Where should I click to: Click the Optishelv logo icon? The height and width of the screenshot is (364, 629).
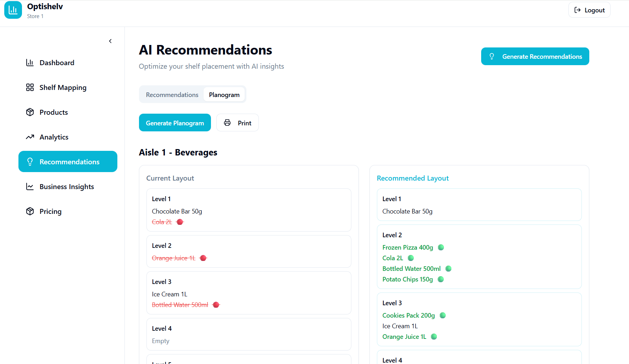point(13,10)
